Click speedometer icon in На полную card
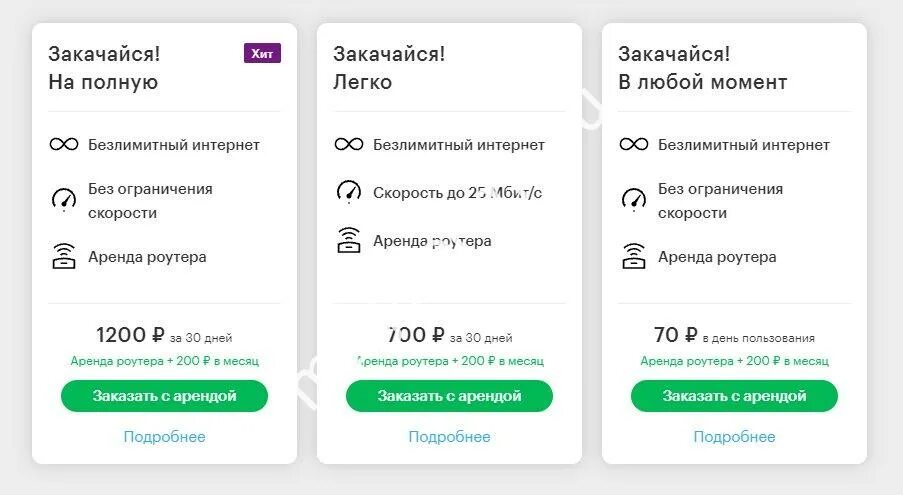 coord(64,199)
